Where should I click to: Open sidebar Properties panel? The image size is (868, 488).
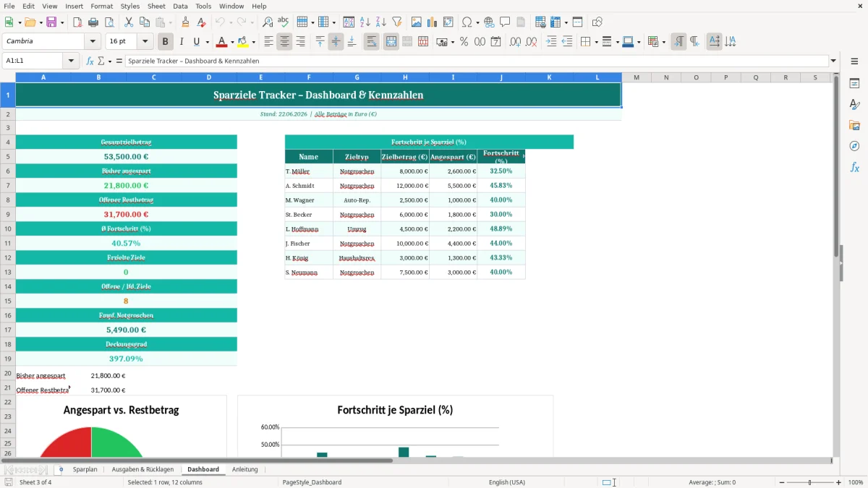[854, 84]
